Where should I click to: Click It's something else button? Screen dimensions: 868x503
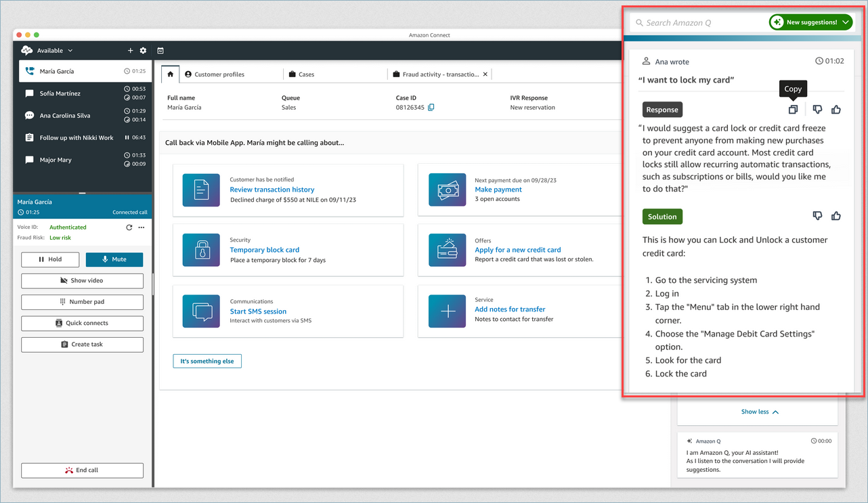tap(207, 362)
